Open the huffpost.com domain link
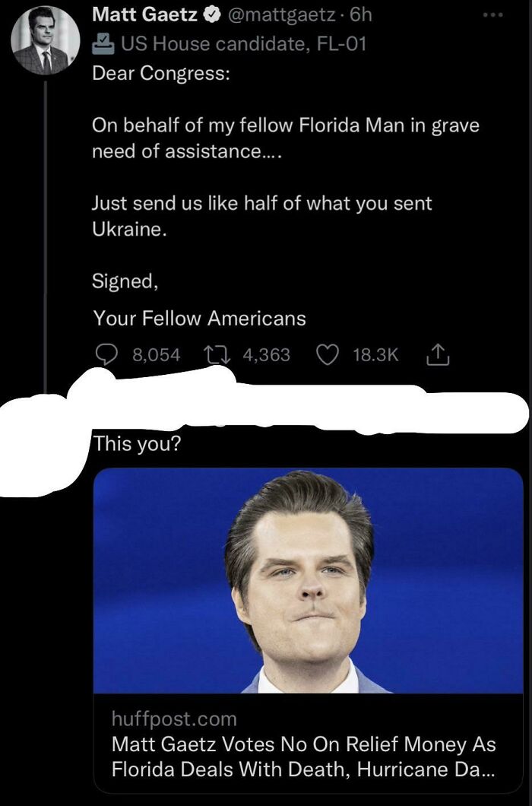This screenshot has width=532, height=806. coord(174,719)
